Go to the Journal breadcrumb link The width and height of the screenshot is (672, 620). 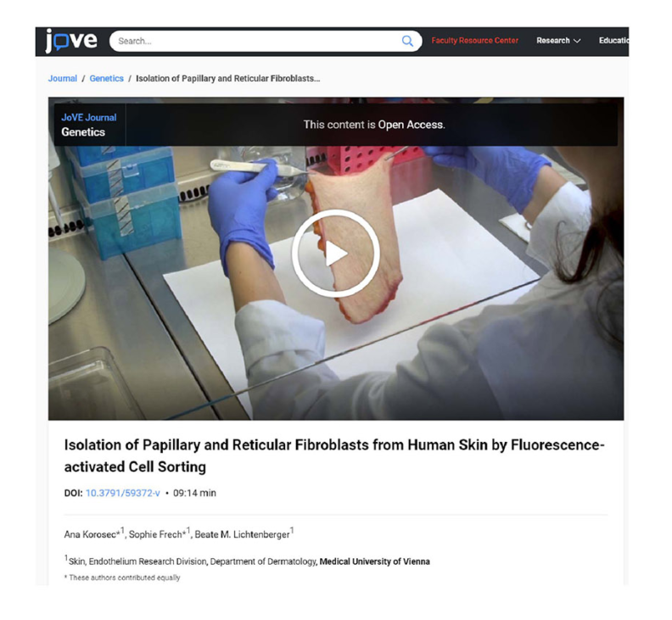pos(63,78)
